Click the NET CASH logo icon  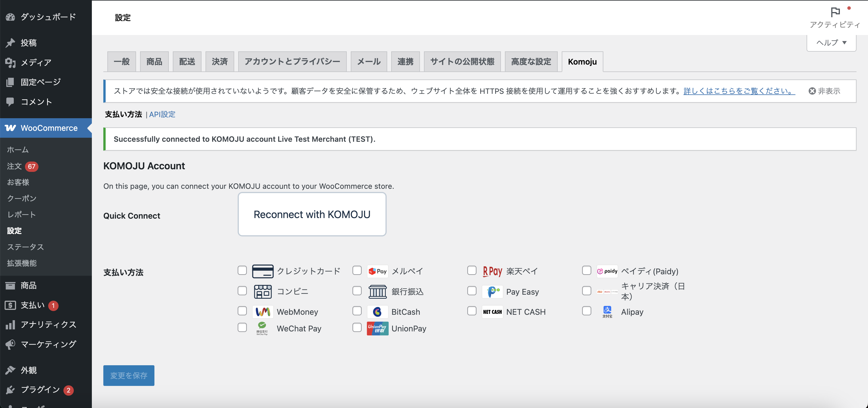pos(492,312)
